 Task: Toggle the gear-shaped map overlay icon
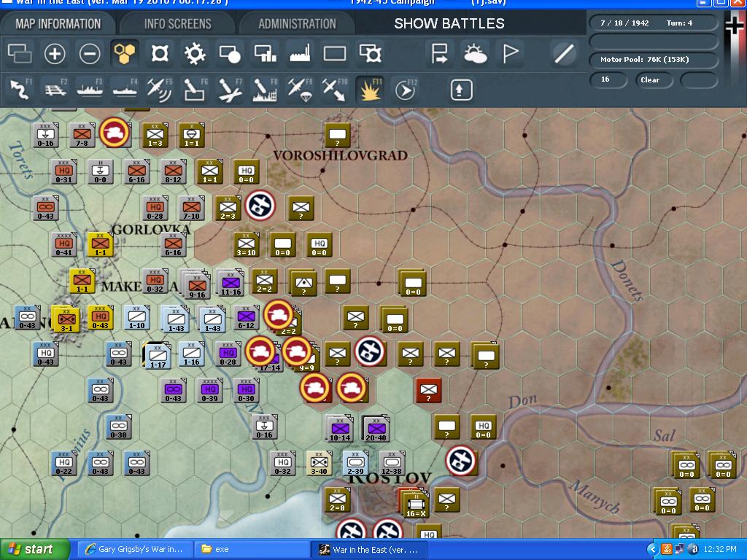(x=195, y=53)
